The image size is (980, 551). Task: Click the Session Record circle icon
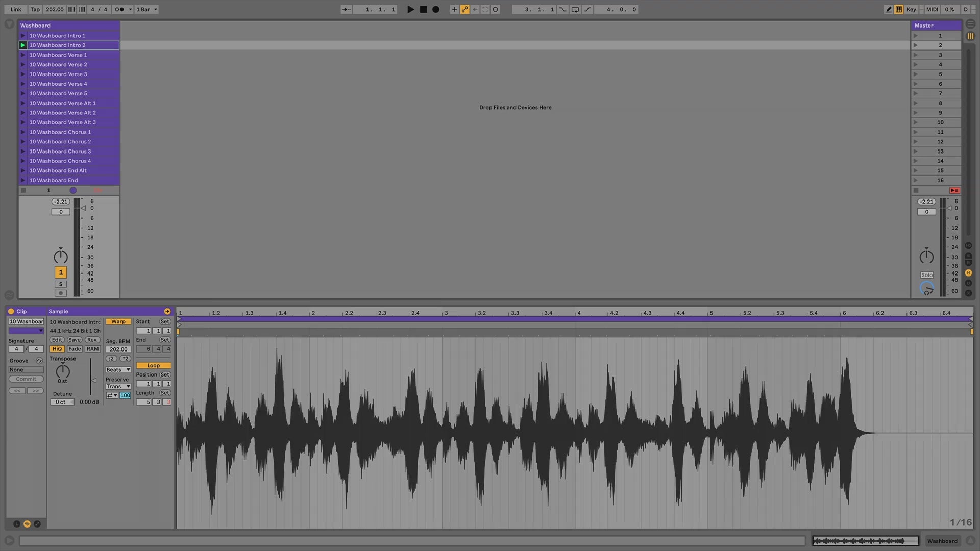(x=495, y=9)
